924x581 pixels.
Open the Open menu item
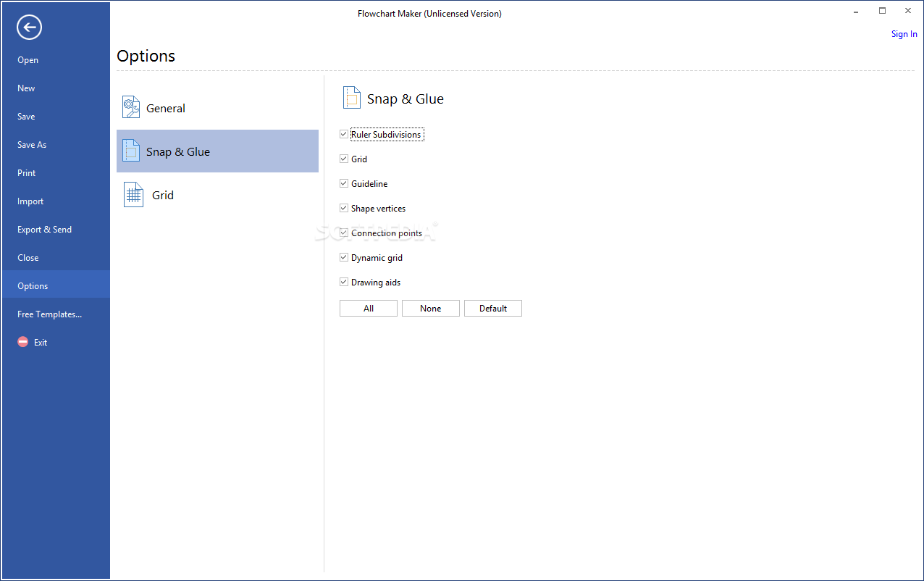click(56, 60)
